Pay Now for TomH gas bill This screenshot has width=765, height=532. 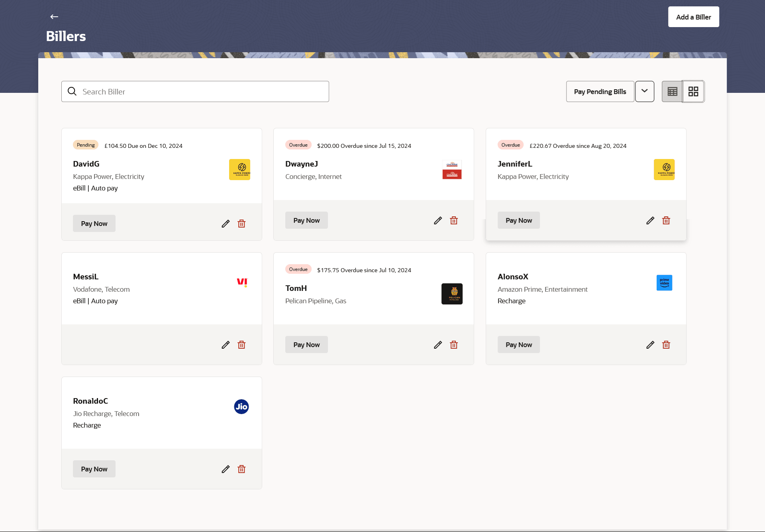306,345
